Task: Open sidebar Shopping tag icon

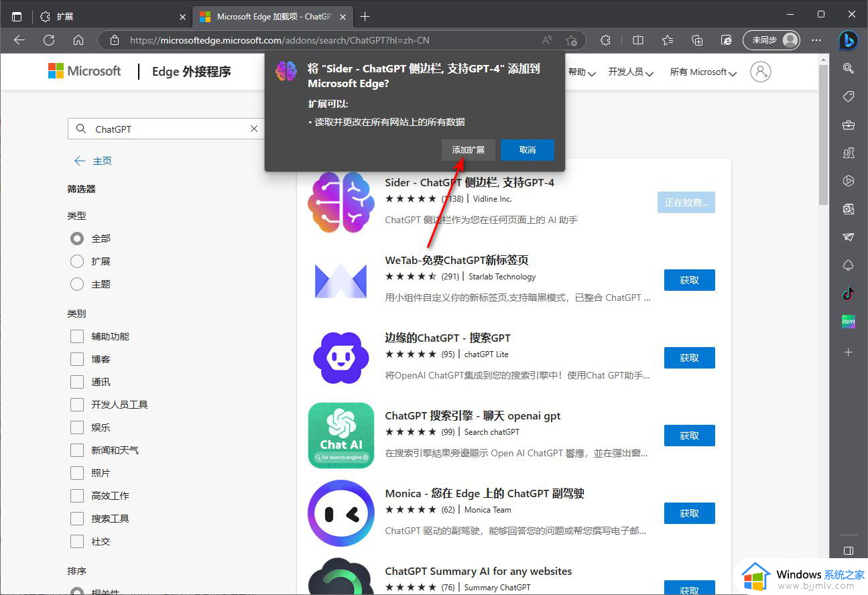Action: click(848, 96)
